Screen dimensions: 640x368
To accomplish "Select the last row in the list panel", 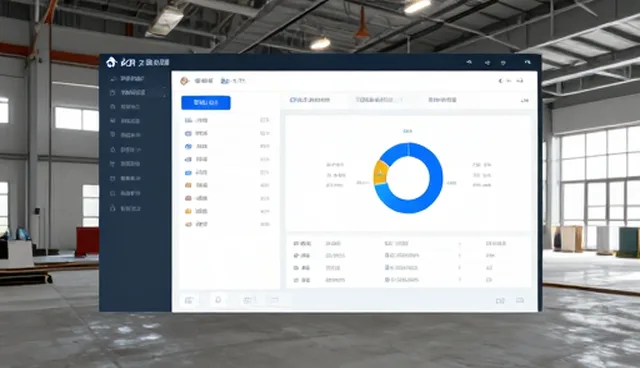I will (227, 224).
